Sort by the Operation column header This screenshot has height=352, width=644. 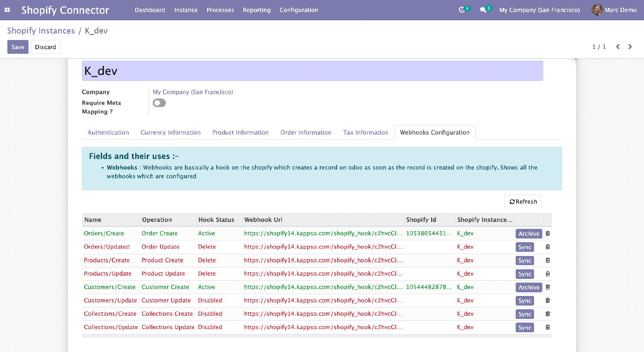(168, 220)
